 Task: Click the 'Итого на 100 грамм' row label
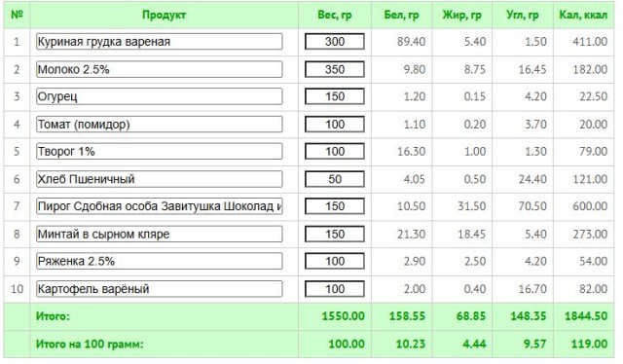90,344
